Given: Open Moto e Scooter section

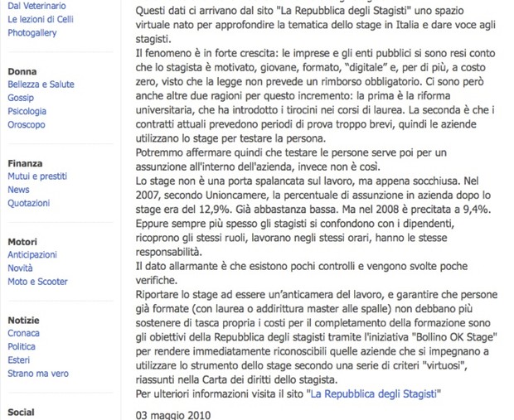Looking at the screenshot, I should click(37, 282).
